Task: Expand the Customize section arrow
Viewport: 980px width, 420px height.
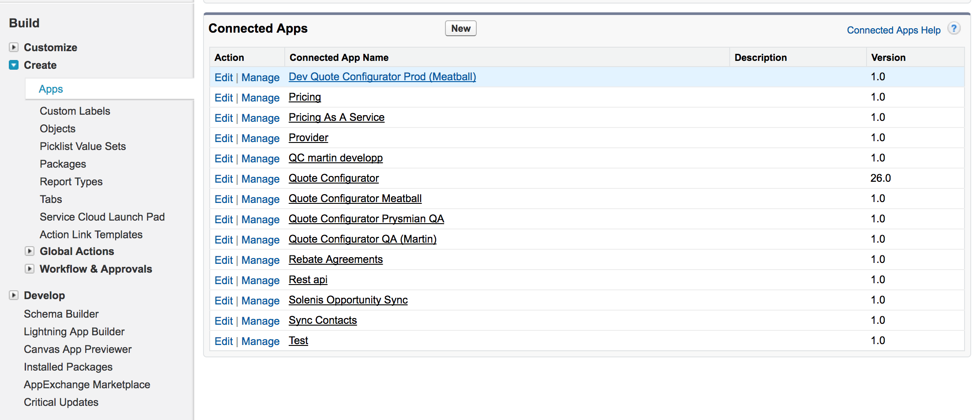Action: (x=14, y=47)
